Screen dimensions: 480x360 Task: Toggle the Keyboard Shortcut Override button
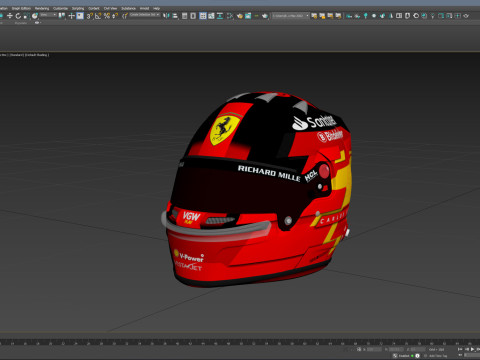point(80,16)
